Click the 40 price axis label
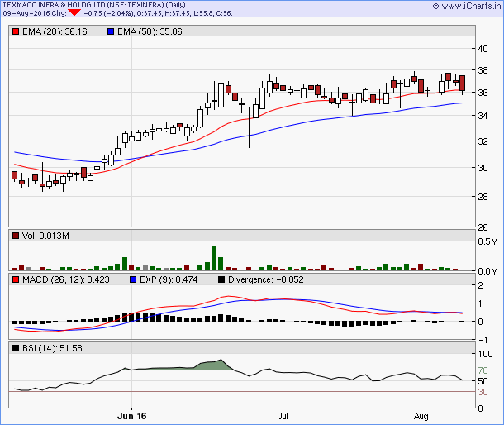Screen dimensions: 504x425 483,49
